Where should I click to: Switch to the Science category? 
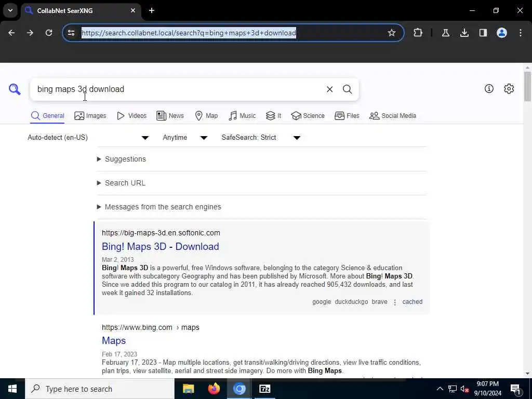(x=308, y=116)
